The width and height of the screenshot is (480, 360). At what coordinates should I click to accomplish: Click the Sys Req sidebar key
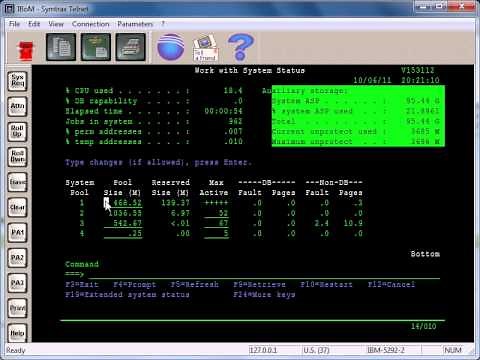pos(17,81)
